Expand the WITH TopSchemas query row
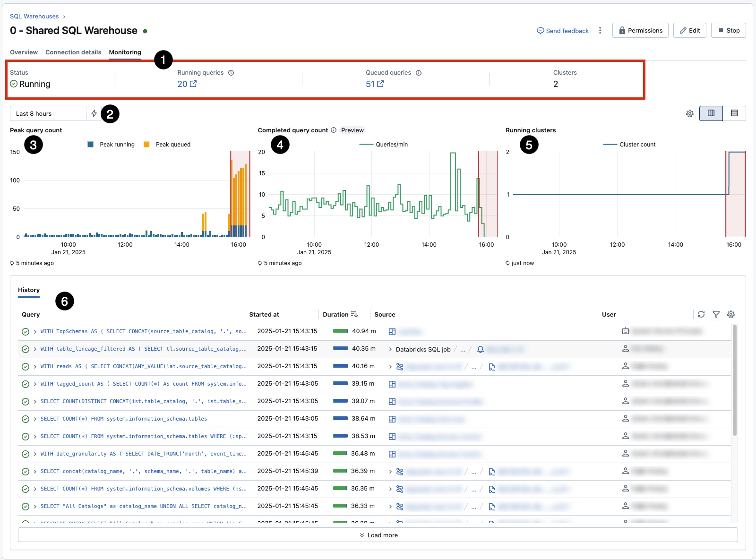 click(35, 332)
